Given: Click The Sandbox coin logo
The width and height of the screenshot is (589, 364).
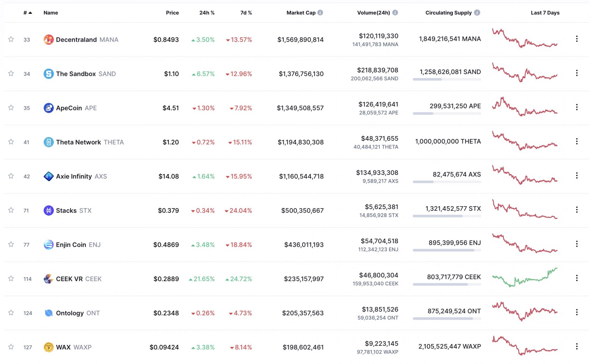Looking at the screenshot, I should click(49, 74).
